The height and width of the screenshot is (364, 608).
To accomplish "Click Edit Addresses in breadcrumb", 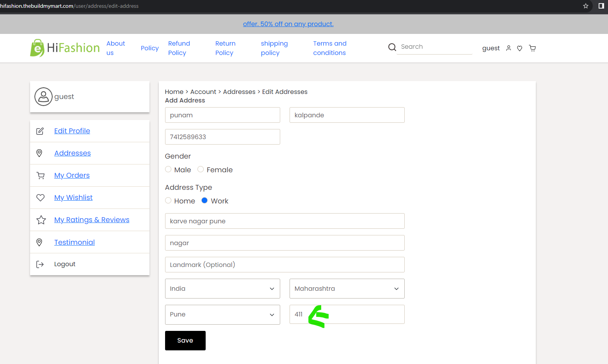I will [x=285, y=92].
